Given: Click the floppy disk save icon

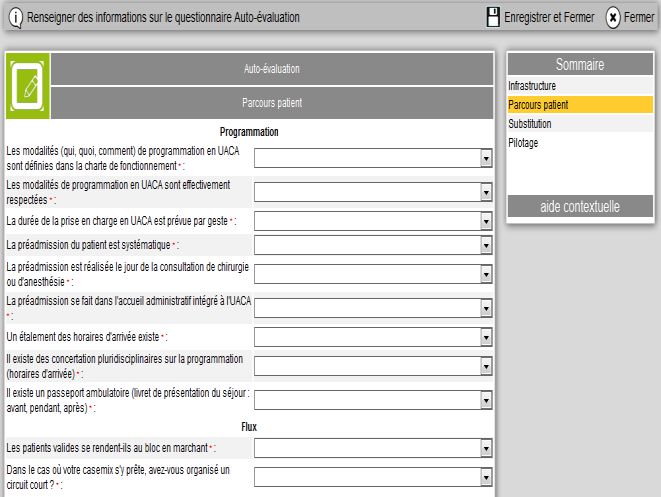Looking at the screenshot, I should click(x=492, y=17).
